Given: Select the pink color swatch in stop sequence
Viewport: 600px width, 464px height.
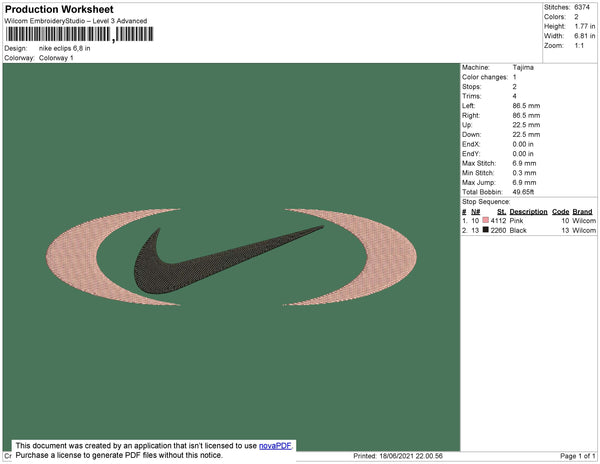Looking at the screenshot, I should 486,220.
